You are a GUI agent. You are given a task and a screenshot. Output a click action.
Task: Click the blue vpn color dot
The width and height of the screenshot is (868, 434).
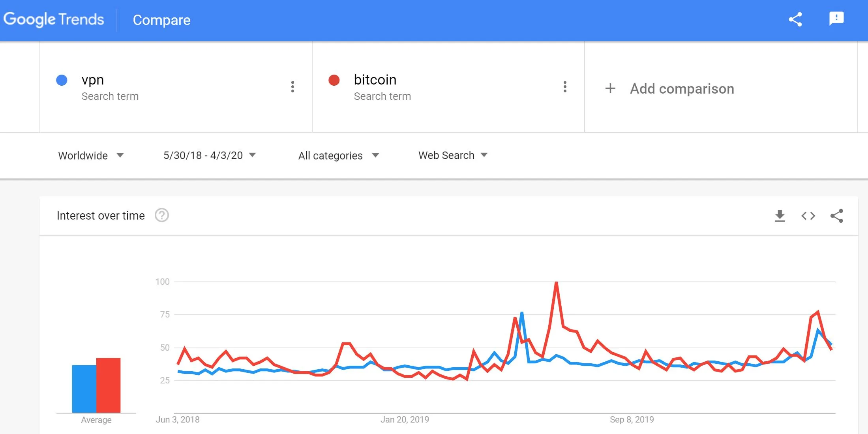(x=62, y=80)
